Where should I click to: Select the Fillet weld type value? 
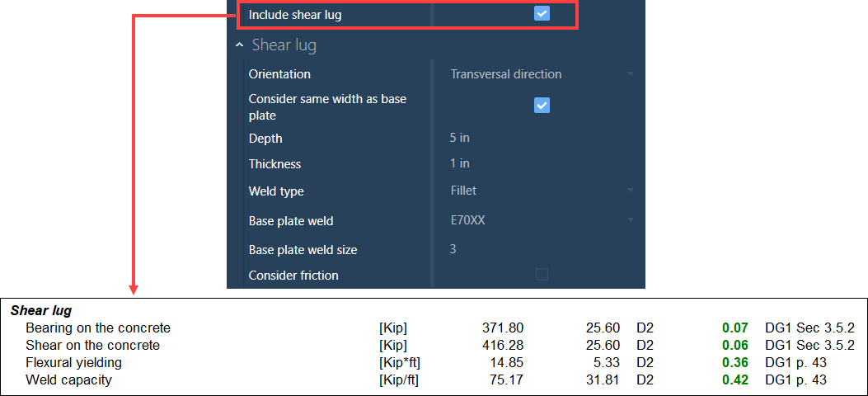tap(463, 191)
